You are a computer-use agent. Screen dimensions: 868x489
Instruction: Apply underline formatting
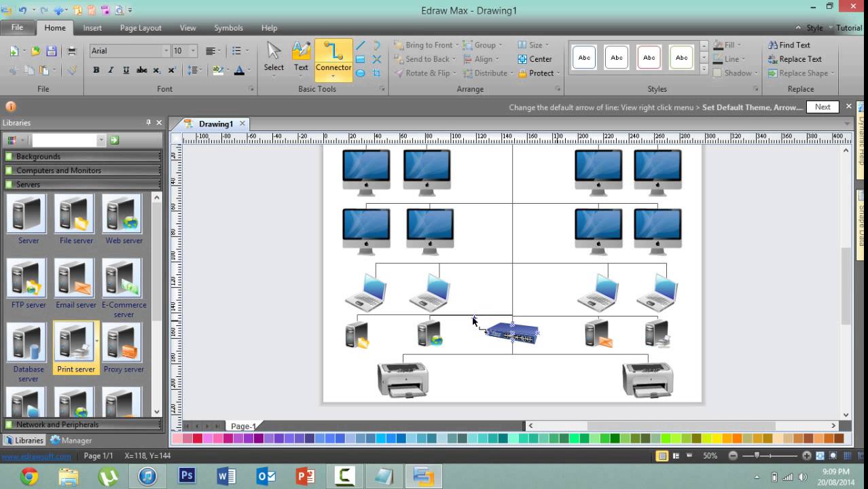tap(126, 70)
